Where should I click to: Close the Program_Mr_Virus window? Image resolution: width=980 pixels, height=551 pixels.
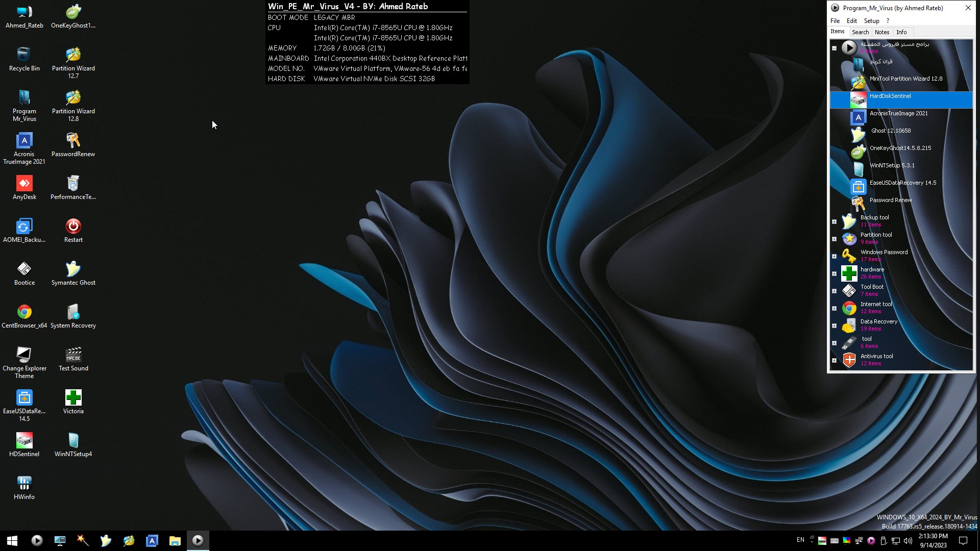968,8
